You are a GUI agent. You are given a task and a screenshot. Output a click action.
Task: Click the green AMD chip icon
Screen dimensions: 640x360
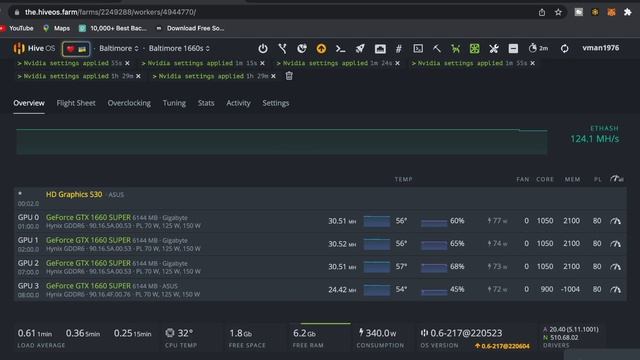click(x=474, y=49)
